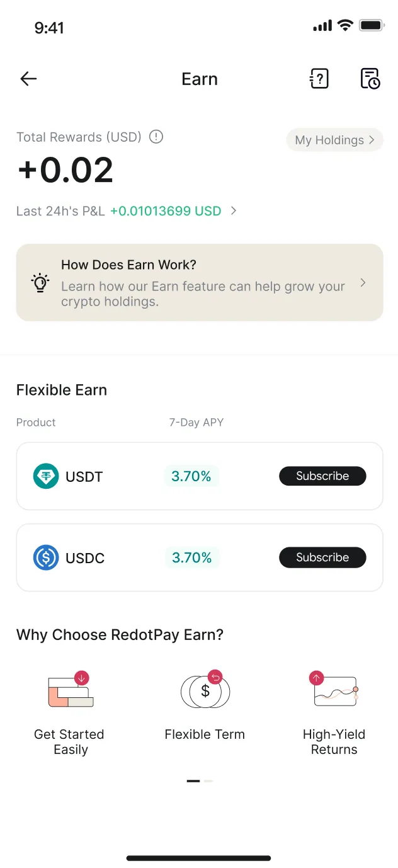Image resolution: width=398 pixels, height=868 pixels.
Task: Open the transaction history icon top right
Action: coord(370,78)
